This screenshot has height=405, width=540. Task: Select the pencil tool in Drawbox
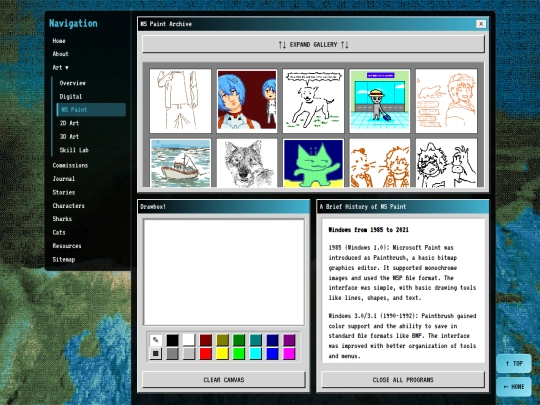(x=156, y=340)
